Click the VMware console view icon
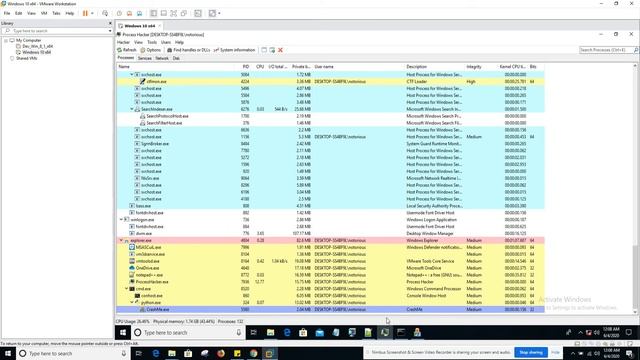 (198, 13)
